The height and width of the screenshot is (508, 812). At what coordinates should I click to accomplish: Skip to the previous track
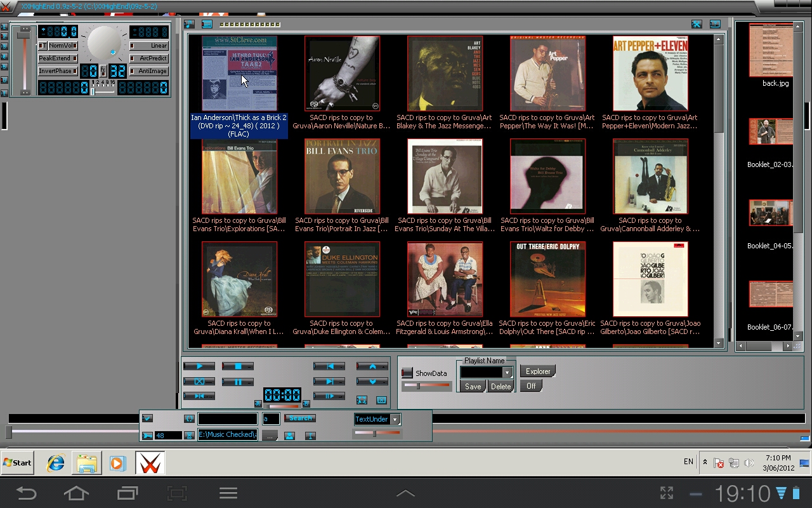[329, 366]
